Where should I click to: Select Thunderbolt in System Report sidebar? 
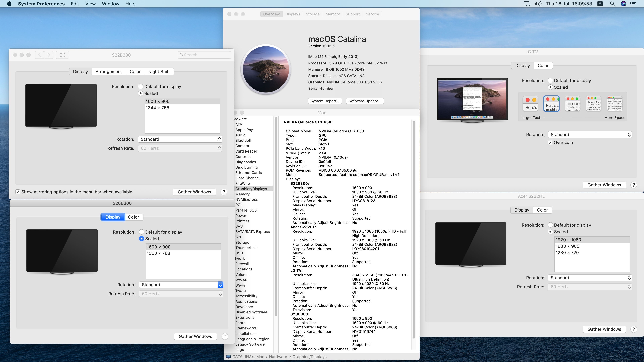click(x=246, y=248)
